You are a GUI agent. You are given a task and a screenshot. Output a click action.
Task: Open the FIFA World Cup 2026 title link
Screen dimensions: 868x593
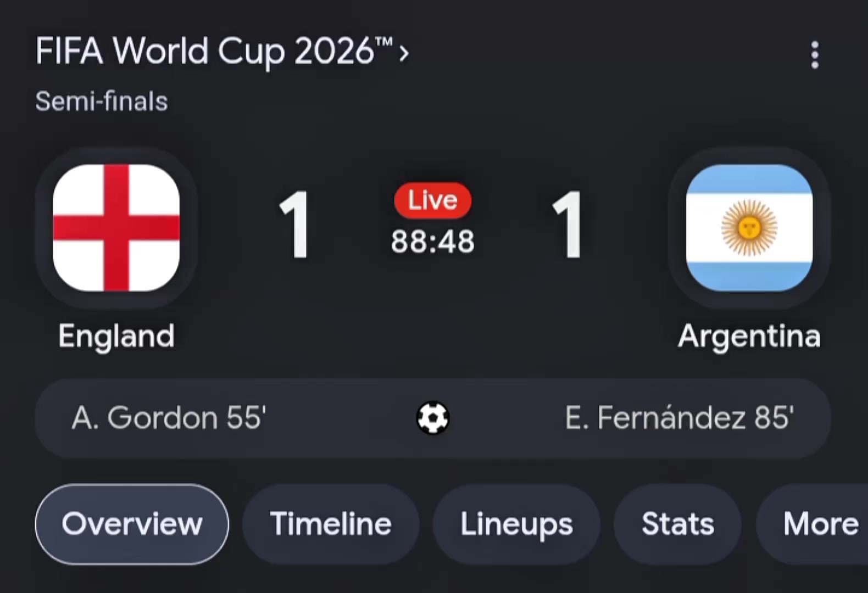[214, 52]
